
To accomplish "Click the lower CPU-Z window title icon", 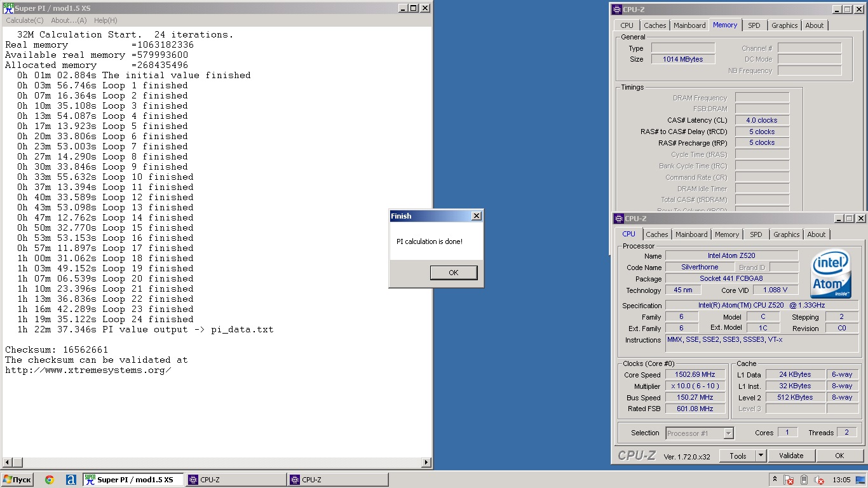I will click(x=619, y=219).
